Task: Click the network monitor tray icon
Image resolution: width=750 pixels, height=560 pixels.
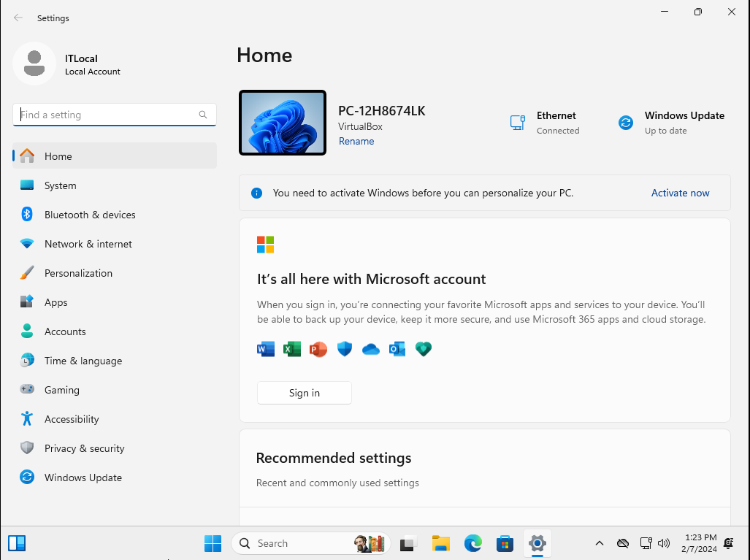Action: pyautogui.click(x=646, y=543)
